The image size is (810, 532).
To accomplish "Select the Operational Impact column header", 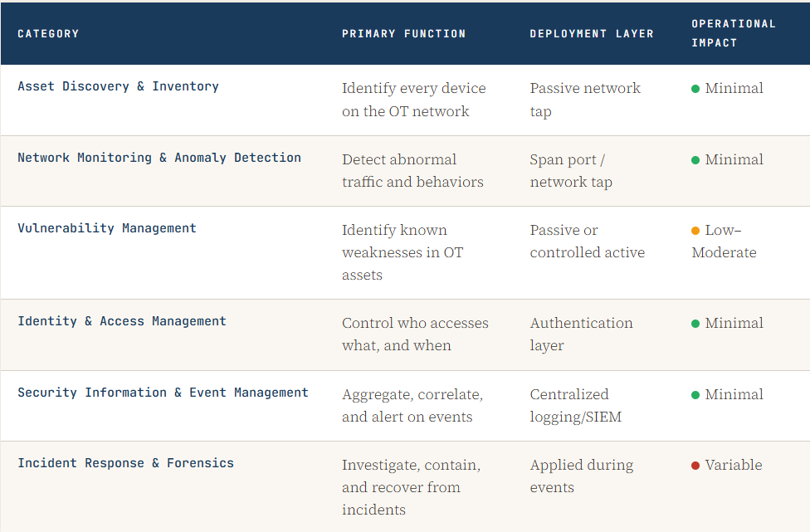I will click(734, 33).
